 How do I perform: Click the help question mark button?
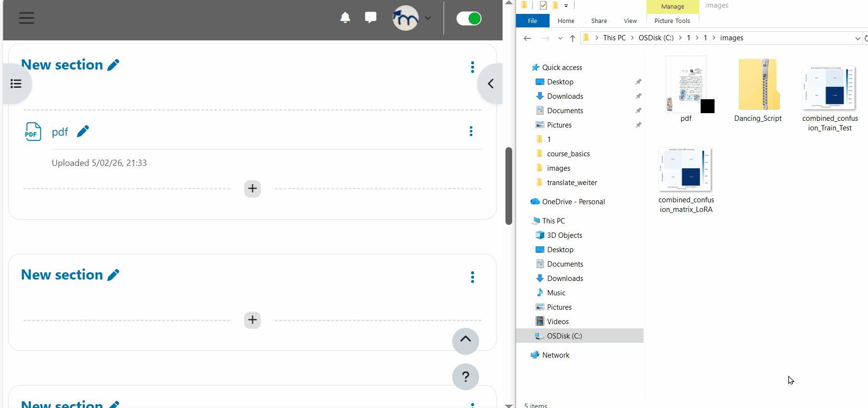465,377
